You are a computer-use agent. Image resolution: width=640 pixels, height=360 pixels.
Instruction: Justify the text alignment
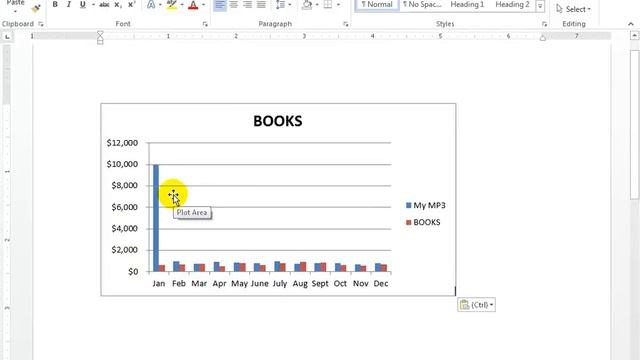pyautogui.click(x=261, y=5)
